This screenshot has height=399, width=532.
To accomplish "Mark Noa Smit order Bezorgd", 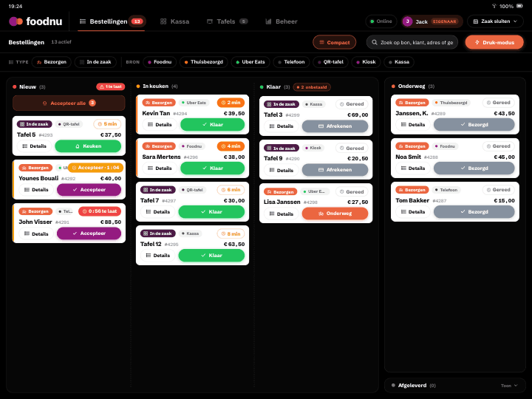I will pyautogui.click(x=474, y=168).
